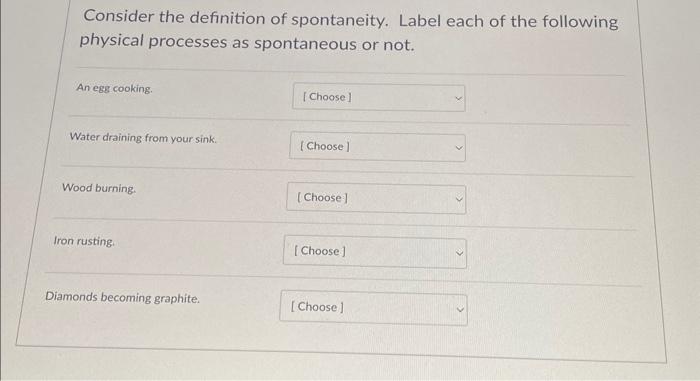This screenshot has width=700, height=381.
Task: Click the "An egg cooking." label
Action: (x=114, y=88)
